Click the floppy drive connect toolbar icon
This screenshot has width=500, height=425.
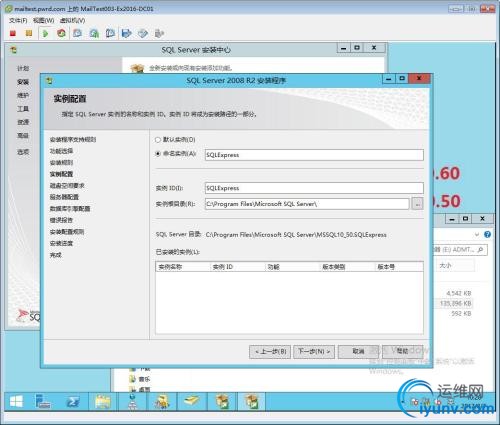click(x=127, y=33)
